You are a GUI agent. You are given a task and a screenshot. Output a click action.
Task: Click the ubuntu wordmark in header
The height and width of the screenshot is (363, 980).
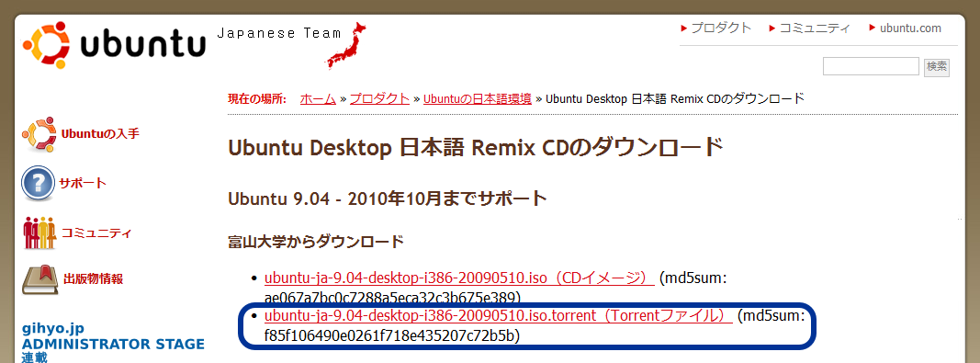tap(143, 44)
